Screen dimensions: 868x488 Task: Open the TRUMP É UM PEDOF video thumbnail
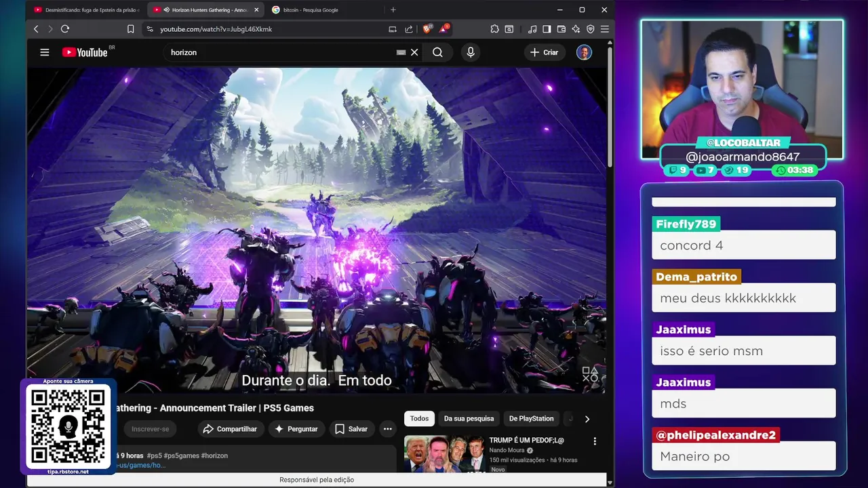point(444,453)
